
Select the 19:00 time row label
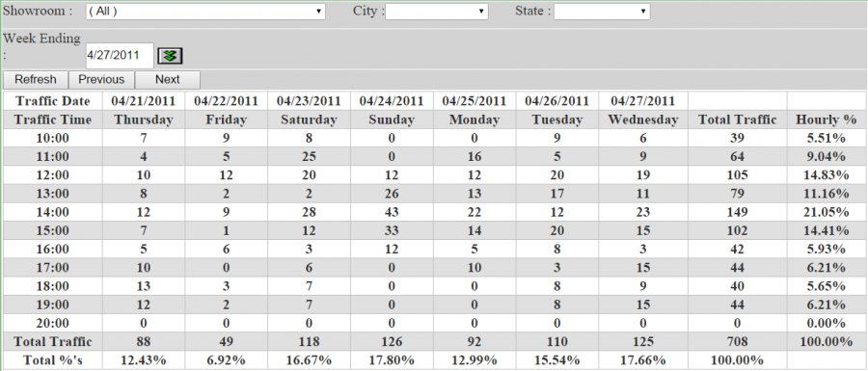pyautogui.click(x=53, y=305)
